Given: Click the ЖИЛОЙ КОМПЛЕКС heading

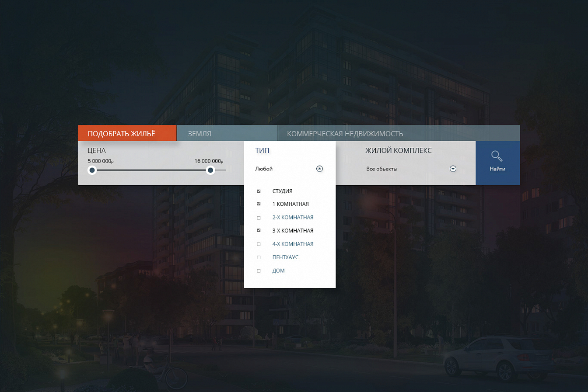Looking at the screenshot, I should click(399, 150).
